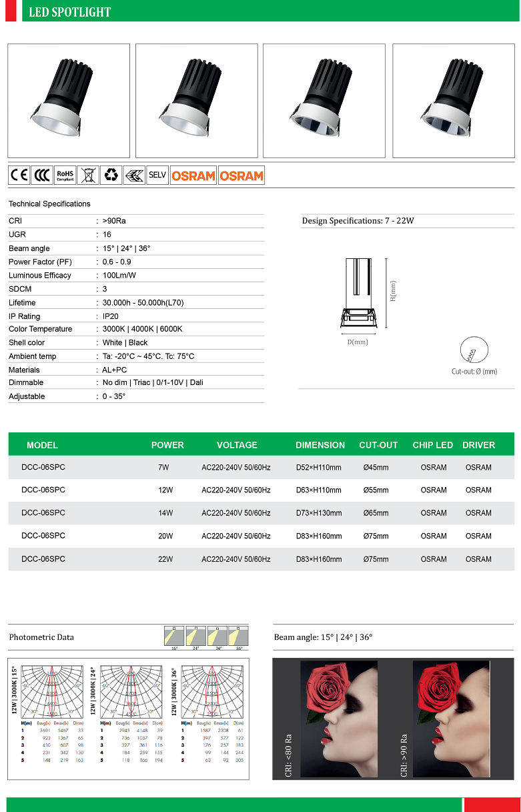The width and height of the screenshot is (521, 812).
Task: Click the crossed-out wheelie bin WEEE icon
Action: [x=88, y=175]
